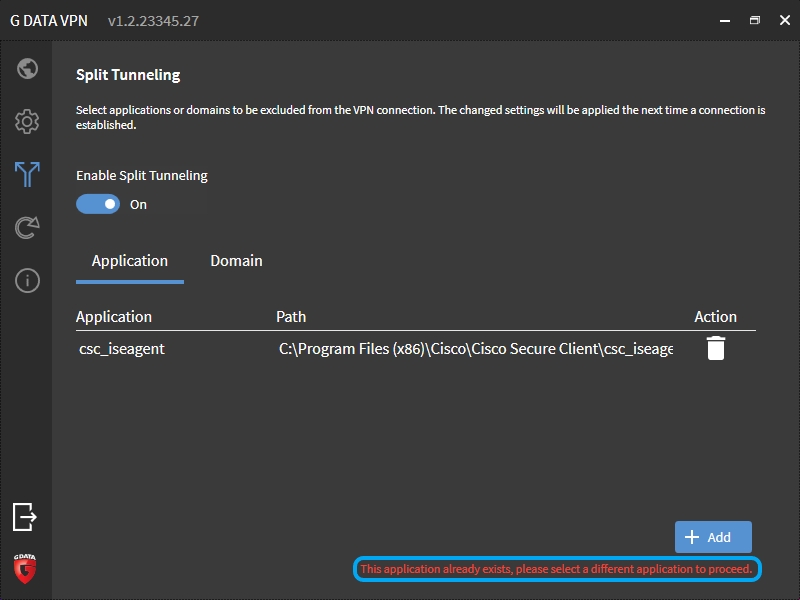800x600 pixels.
Task: Select the Split Tunneling sidebar icon
Action: coord(27,174)
